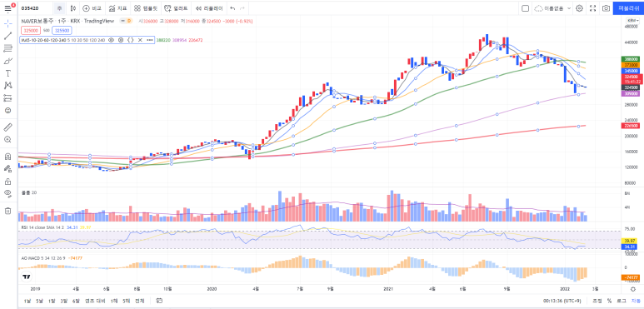
Task: Toggle lock all drawing tools
Action: point(7,182)
